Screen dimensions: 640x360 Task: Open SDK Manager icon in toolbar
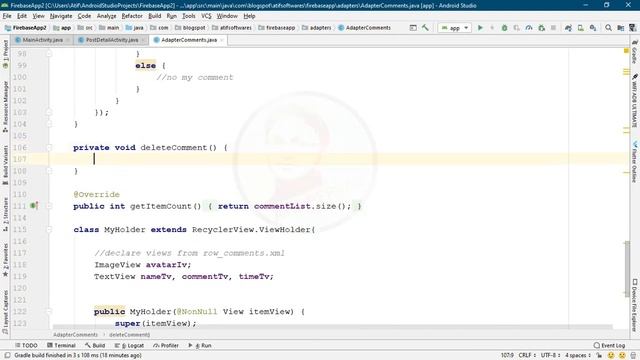click(593, 28)
